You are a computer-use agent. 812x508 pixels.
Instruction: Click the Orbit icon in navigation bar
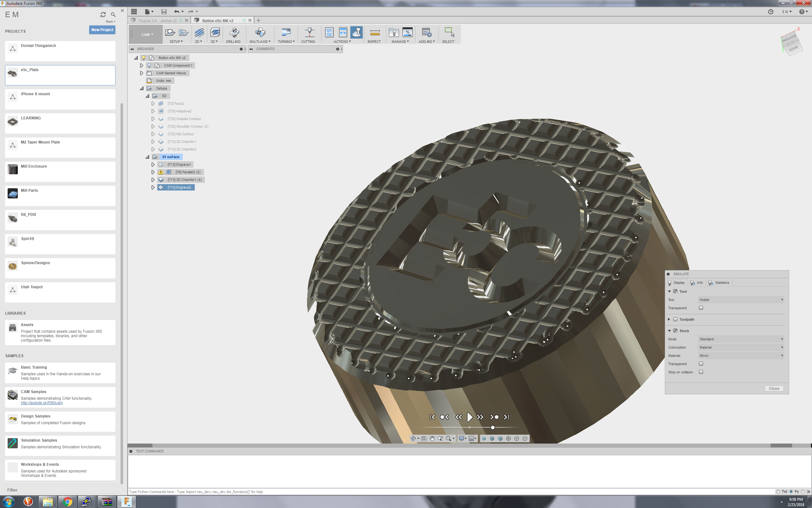pyautogui.click(x=413, y=438)
